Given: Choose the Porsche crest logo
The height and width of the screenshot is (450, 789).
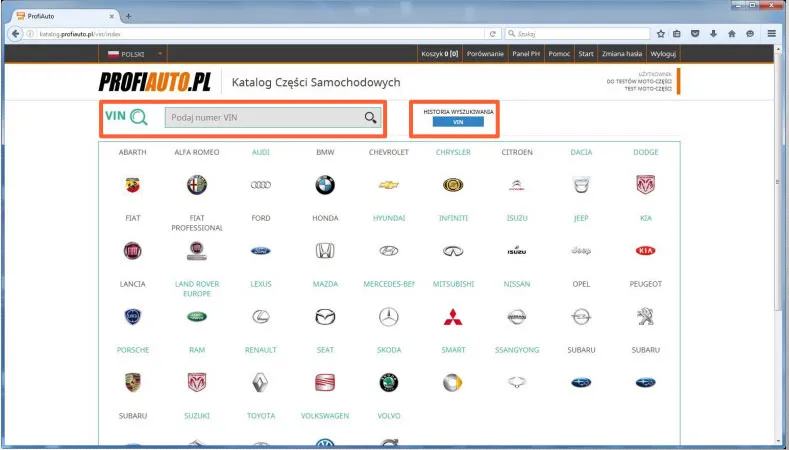Looking at the screenshot, I should (x=133, y=383).
